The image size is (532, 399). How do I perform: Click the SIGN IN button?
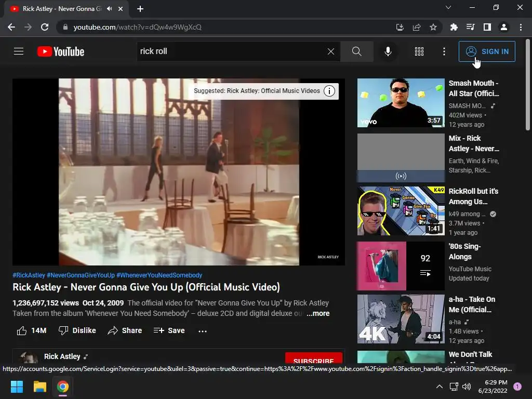487,51
